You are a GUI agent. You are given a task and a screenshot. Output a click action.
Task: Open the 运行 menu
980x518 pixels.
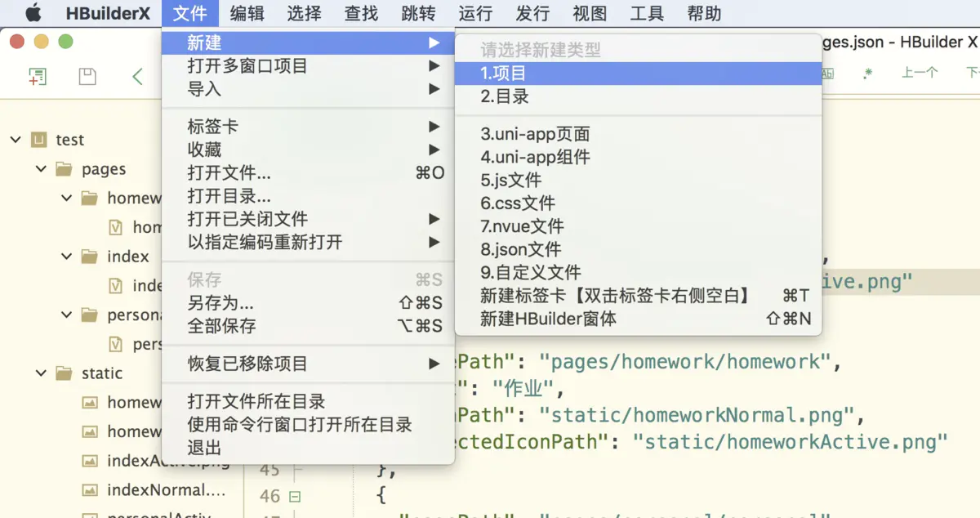pyautogui.click(x=476, y=13)
